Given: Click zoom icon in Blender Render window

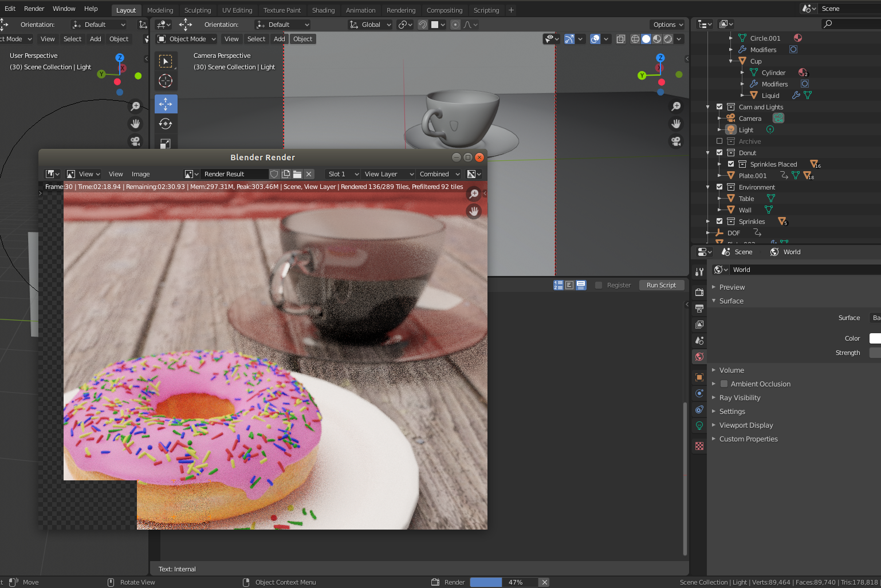Looking at the screenshot, I should [x=474, y=194].
